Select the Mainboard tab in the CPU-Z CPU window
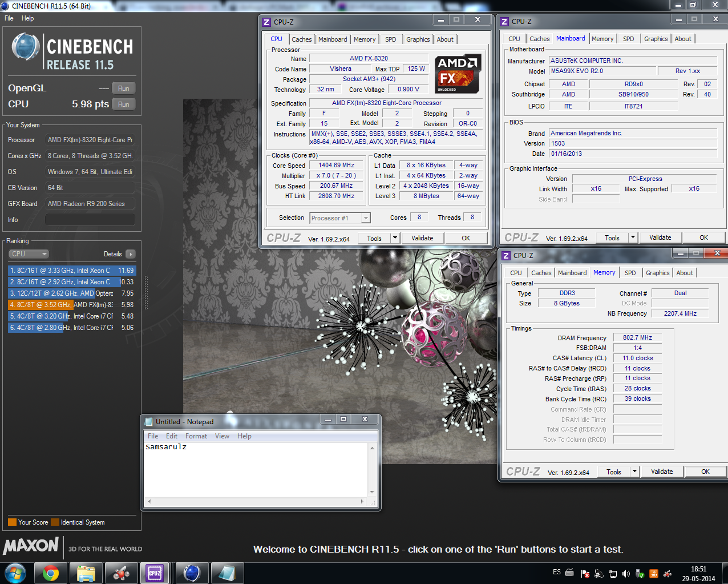Image resolution: width=728 pixels, height=584 pixels. [333, 39]
